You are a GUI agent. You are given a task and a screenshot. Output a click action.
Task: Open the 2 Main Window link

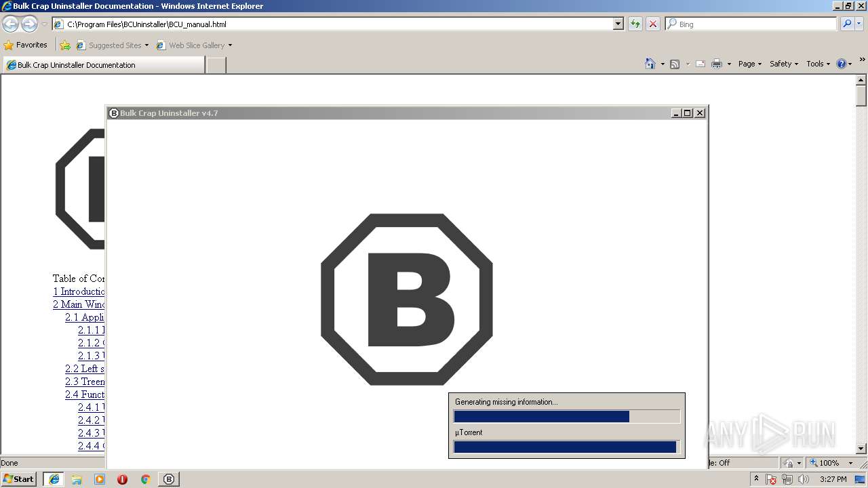click(79, 304)
